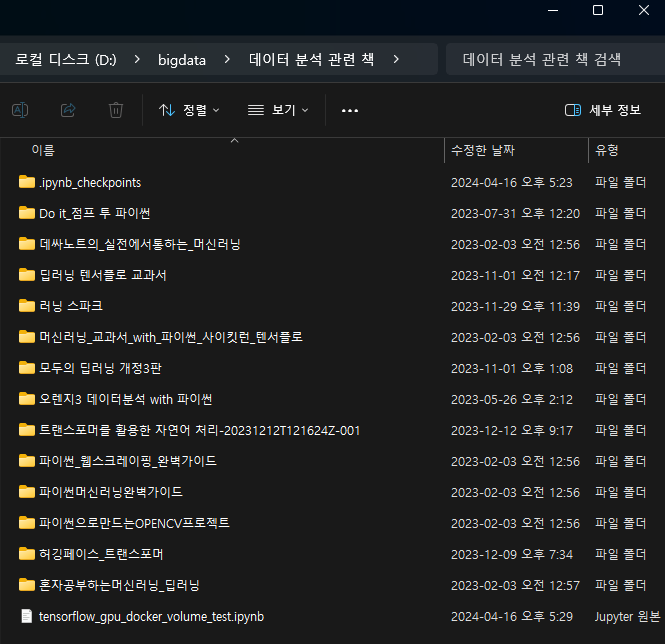The width and height of the screenshot is (665, 644).
Task: Click the Do it_점프 투 파이썬 name
Action: [95, 213]
